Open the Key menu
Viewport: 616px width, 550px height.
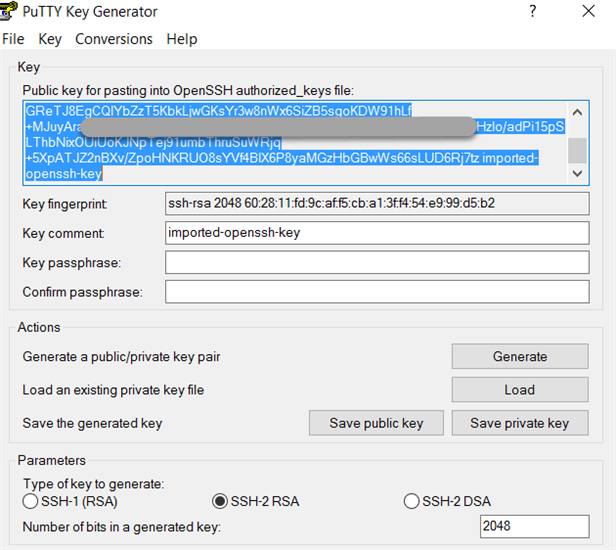[50, 39]
